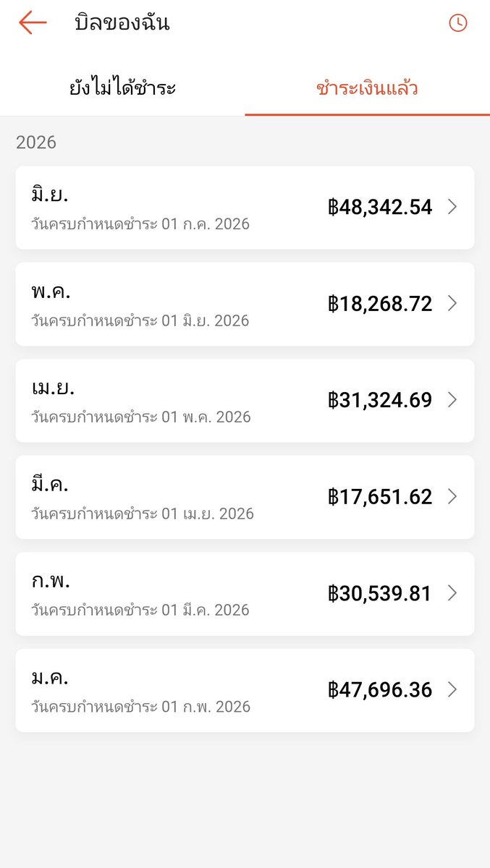
Task: Open bill history clock icon
Action: [x=458, y=23]
